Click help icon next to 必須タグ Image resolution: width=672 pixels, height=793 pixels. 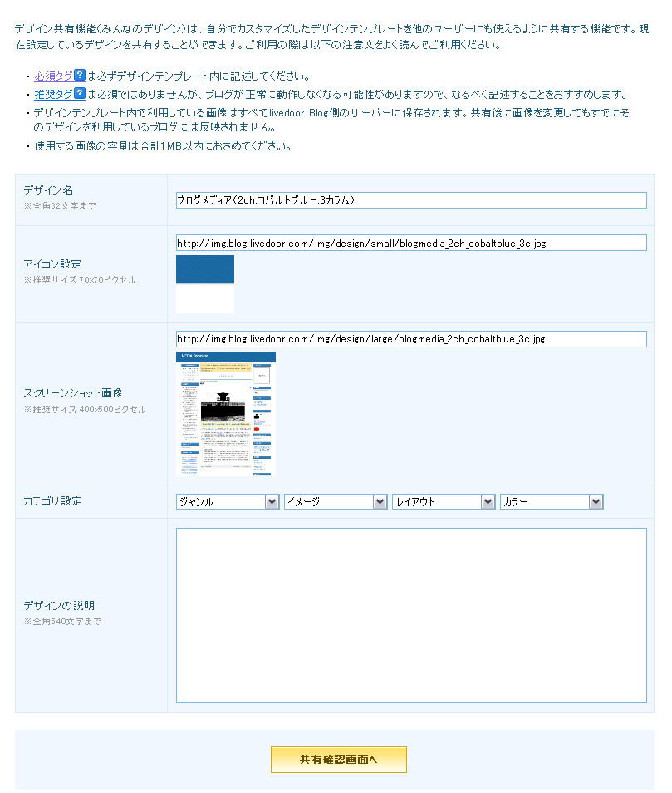(80, 76)
